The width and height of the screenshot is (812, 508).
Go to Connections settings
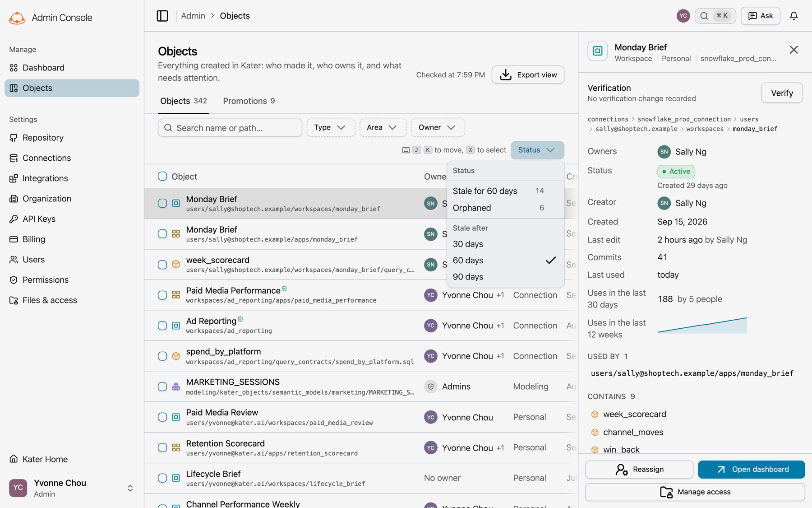pos(72,158)
